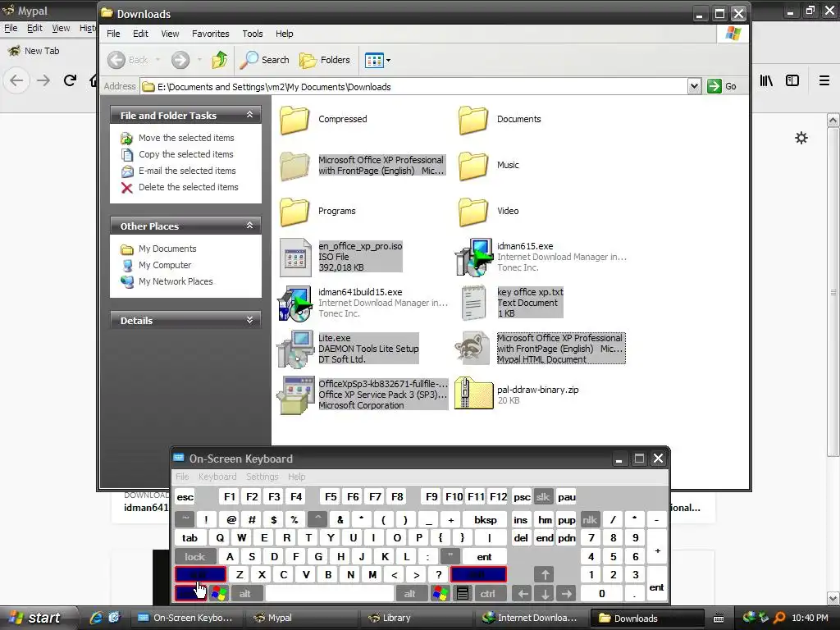Click Move the selected items
Image resolution: width=840 pixels, height=630 pixels.
186,138
